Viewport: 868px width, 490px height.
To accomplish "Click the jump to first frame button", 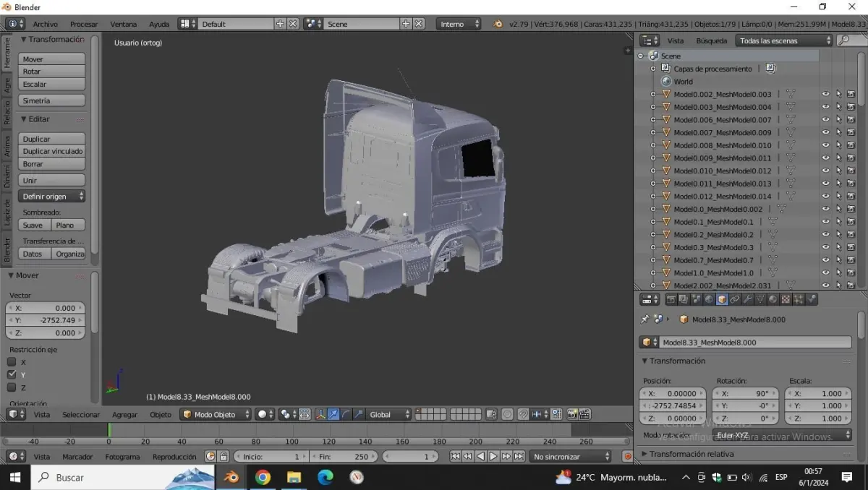I will pyautogui.click(x=454, y=457).
